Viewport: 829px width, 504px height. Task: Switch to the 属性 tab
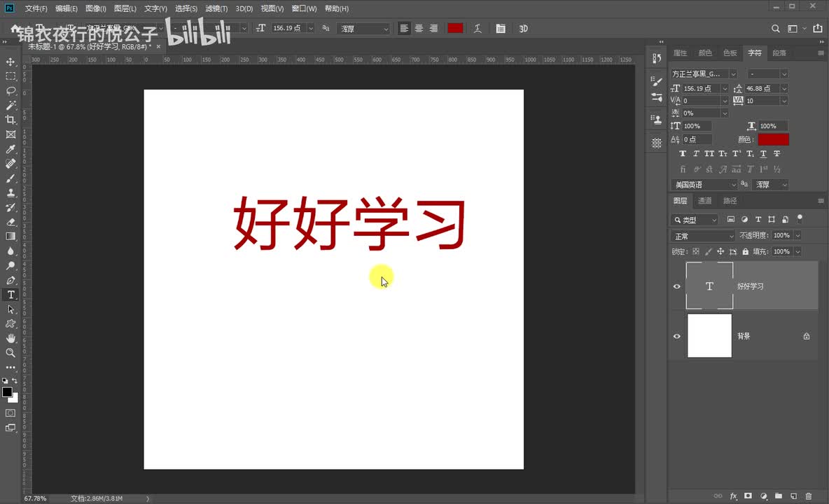coord(680,52)
